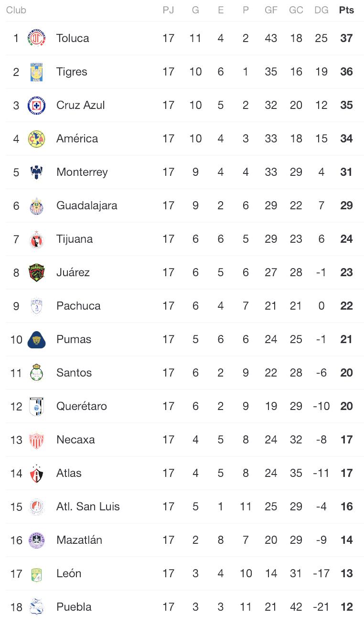This screenshot has height=626, width=364.
Task: Select the Querétaro team name
Action: [x=81, y=406]
